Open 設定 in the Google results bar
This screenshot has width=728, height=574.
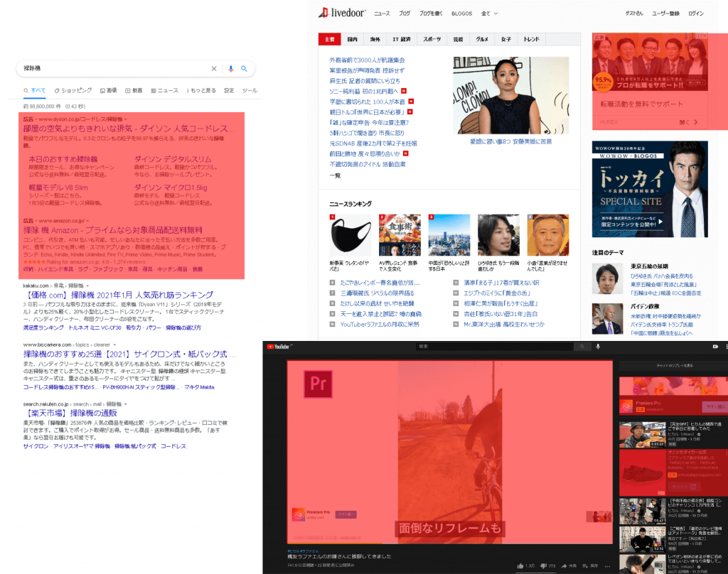pos(229,90)
